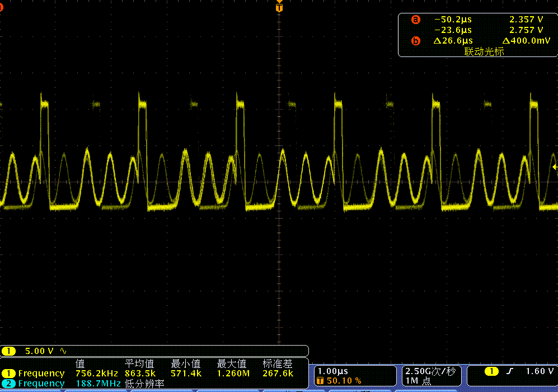Click the 最小值 minimum column header
This screenshot has width=558, height=392.
(185, 363)
